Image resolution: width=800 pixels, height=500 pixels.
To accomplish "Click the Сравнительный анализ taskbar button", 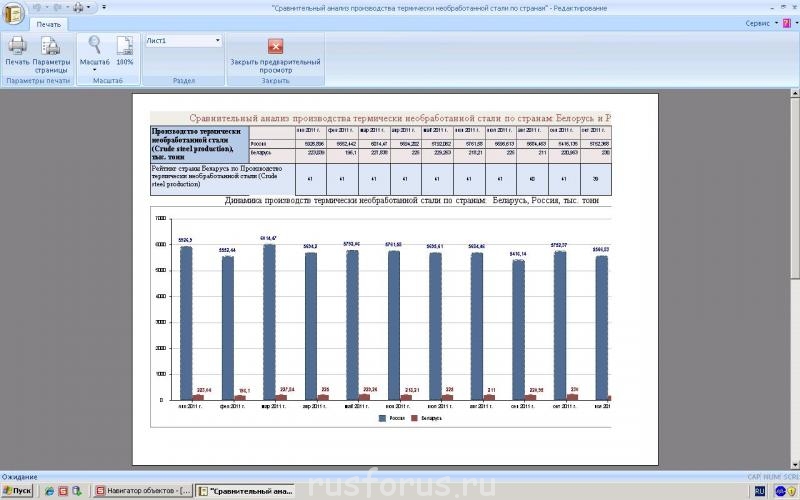I will point(245,491).
